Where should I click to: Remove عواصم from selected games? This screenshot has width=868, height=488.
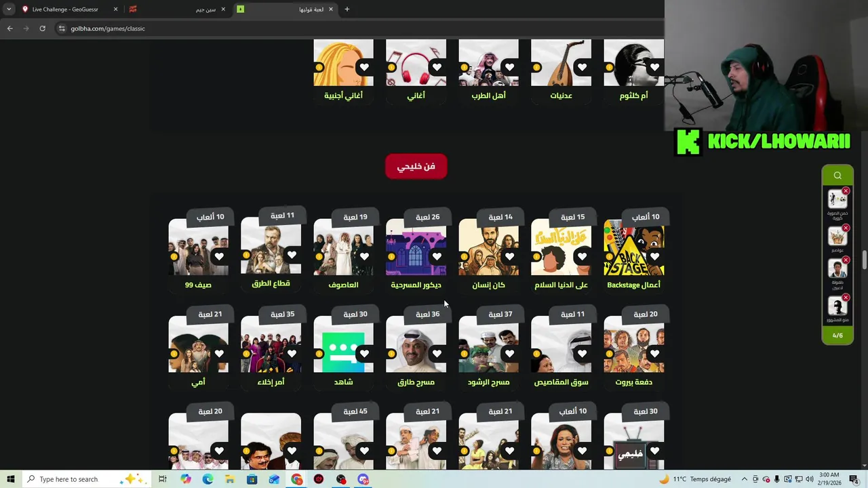(x=846, y=228)
